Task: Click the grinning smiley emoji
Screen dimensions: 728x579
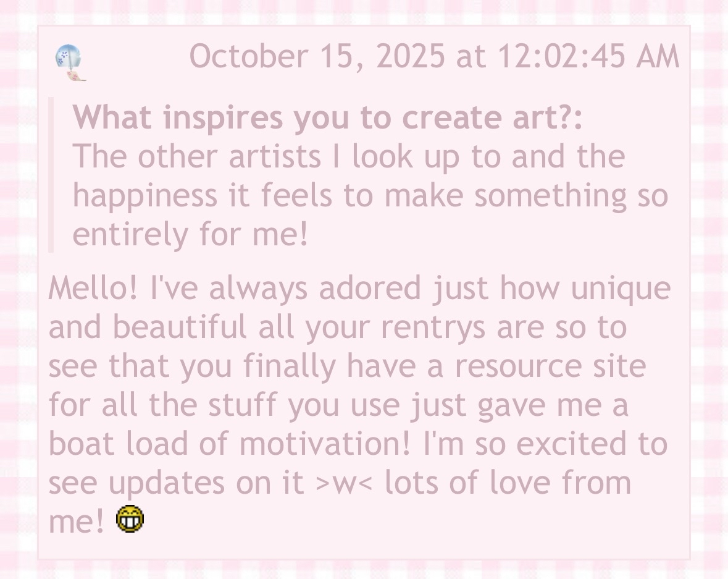Action: point(130,518)
